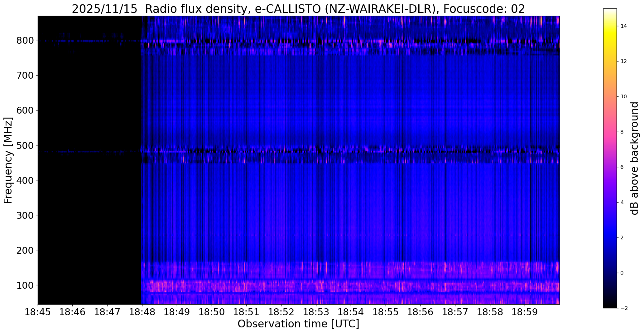Click the 'dB above background' colorbar label
The image size is (644, 333).
pos(634,158)
